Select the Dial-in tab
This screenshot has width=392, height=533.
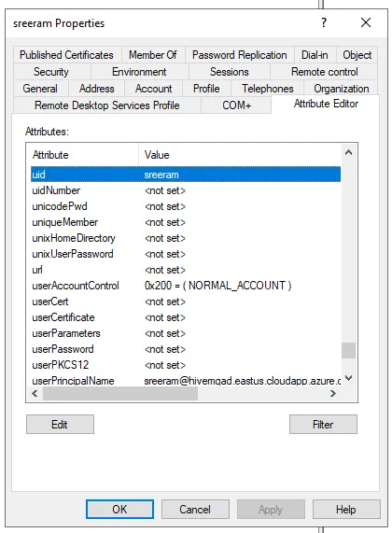[315, 55]
